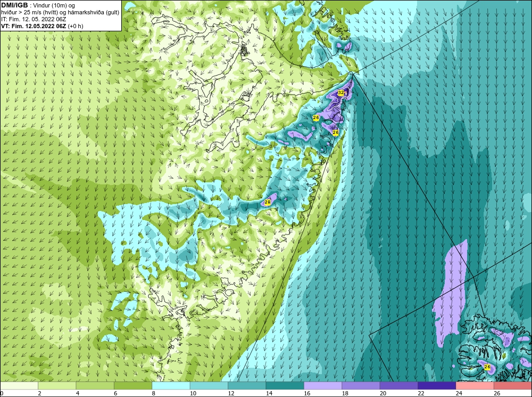The width and height of the screenshot is (532, 397).
Task: Click the 10–12 m/s turquoise swatch
Action: point(209,385)
